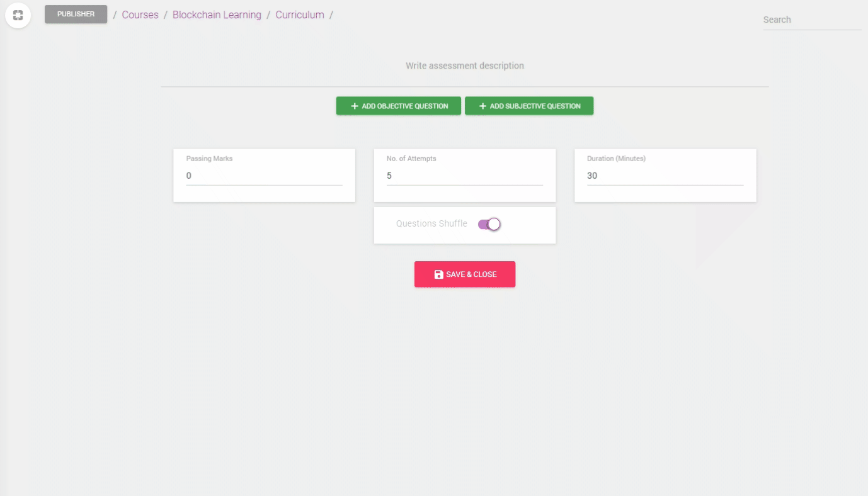Navigate to the Curriculum breadcrumb
868x496 pixels.
[x=300, y=14]
